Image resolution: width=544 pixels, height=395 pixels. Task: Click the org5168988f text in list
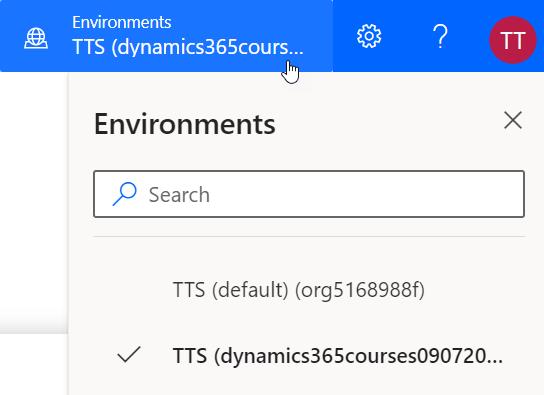tap(360, 290)
